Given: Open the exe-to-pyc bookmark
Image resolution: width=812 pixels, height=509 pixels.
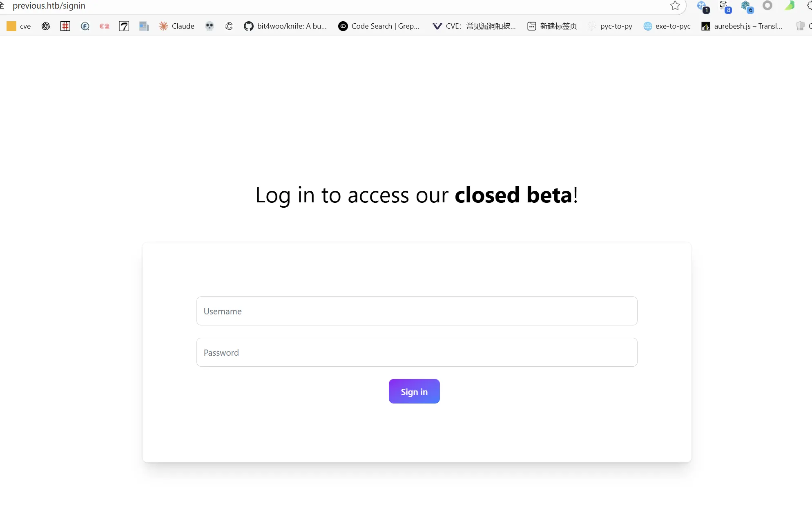Looking at the screenshot, I should [x=667, y=26].
